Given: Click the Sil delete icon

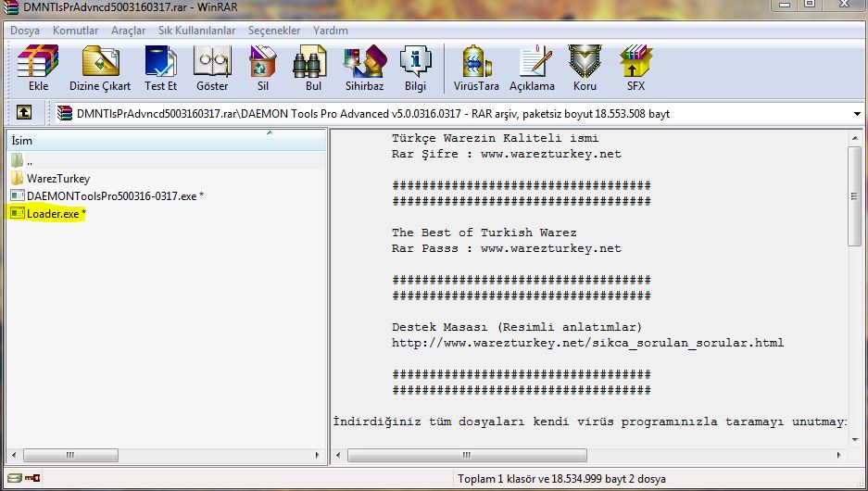Looking at the screenshot, I should [x=263, y=62].
